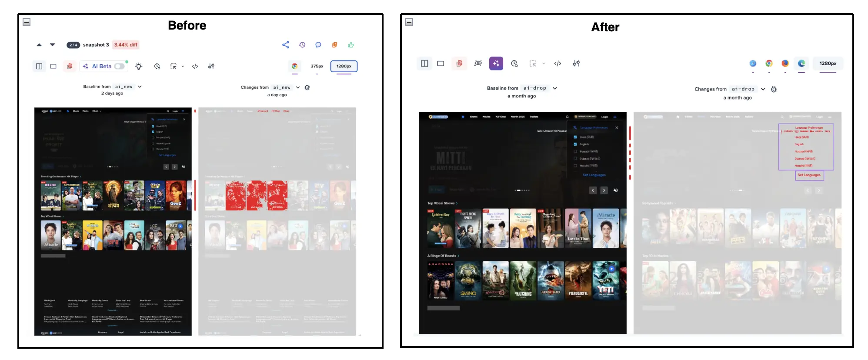
Task: Select side-by-side view in After panel
Action: pos(425,63)
